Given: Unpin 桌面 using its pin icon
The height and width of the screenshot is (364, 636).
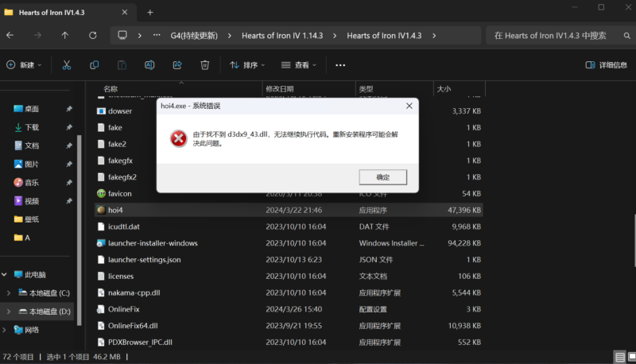Looking at the screenshot, I should (x=69, y=109).
